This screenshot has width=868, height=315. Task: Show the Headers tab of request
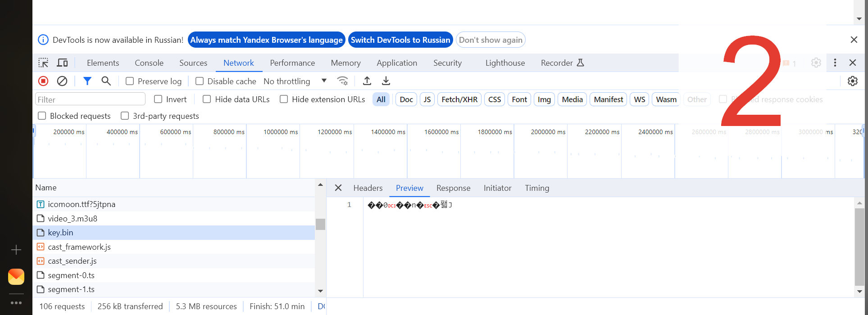[368, 188]
